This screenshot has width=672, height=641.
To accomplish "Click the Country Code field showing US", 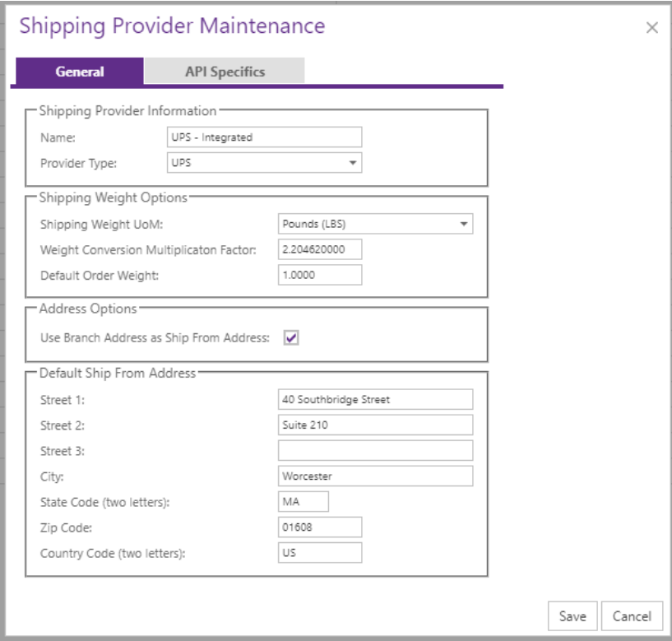I will pyautogui.click(x=320, y=553).
